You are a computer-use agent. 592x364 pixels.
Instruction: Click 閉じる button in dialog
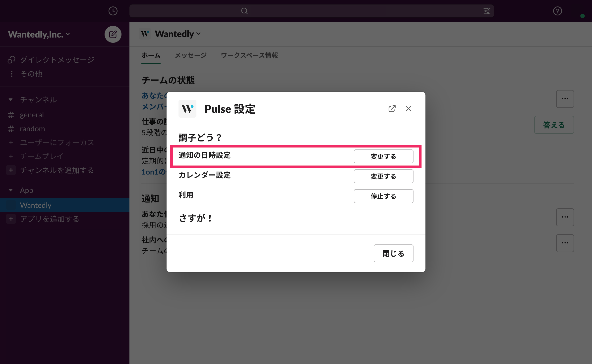point(393,253)
